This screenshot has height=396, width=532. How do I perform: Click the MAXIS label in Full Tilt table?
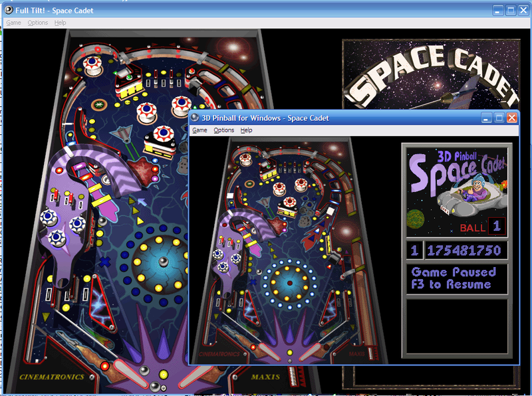click(x=265, y=377)
